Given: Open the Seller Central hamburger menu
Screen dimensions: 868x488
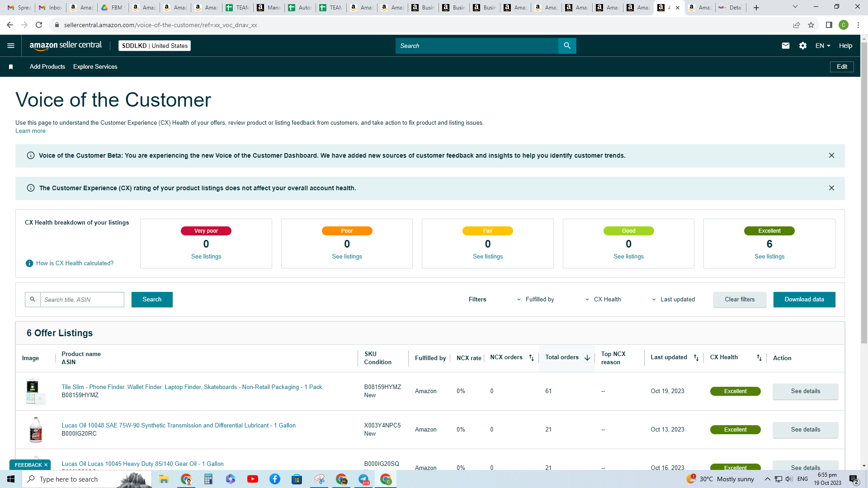Looking at the screenshot, I should click(x=11, y=46).
